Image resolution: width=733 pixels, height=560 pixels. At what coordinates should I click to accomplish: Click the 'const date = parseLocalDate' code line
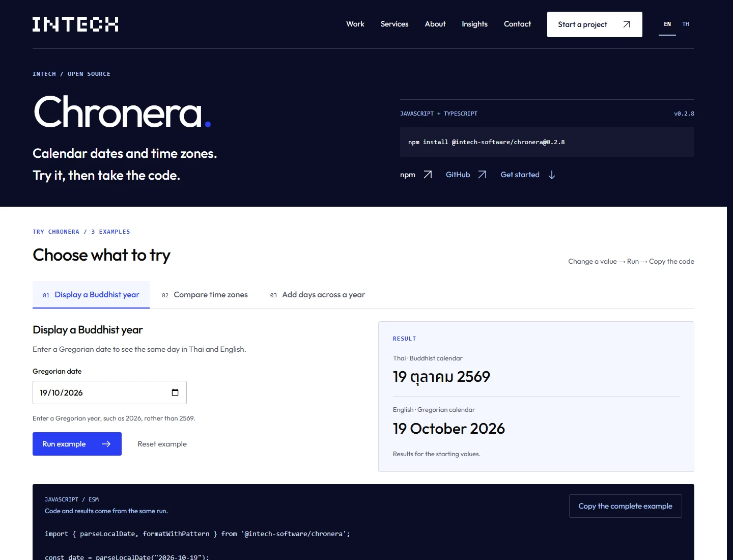127,557
